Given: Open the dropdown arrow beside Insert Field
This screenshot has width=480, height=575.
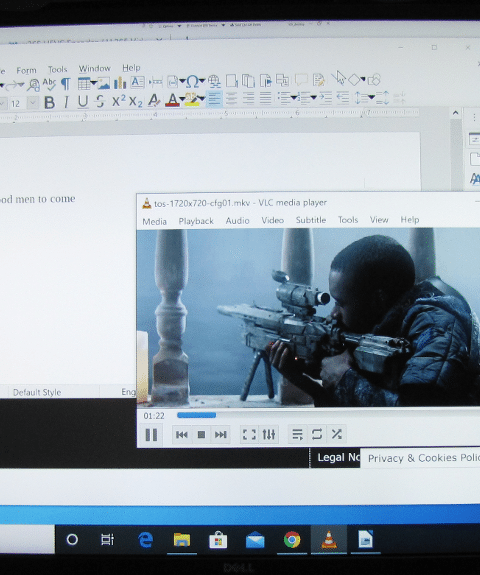Looking at the screenshot, I should 182,81.
